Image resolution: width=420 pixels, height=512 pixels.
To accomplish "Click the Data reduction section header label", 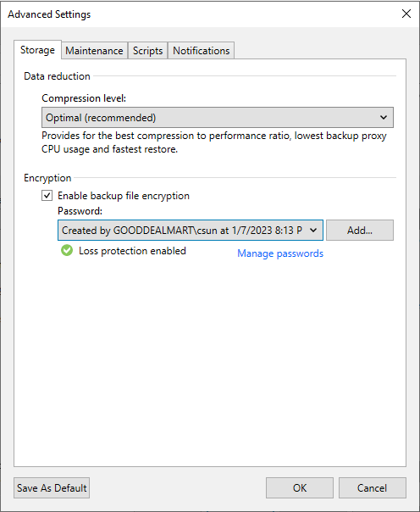I will point(57,76).
